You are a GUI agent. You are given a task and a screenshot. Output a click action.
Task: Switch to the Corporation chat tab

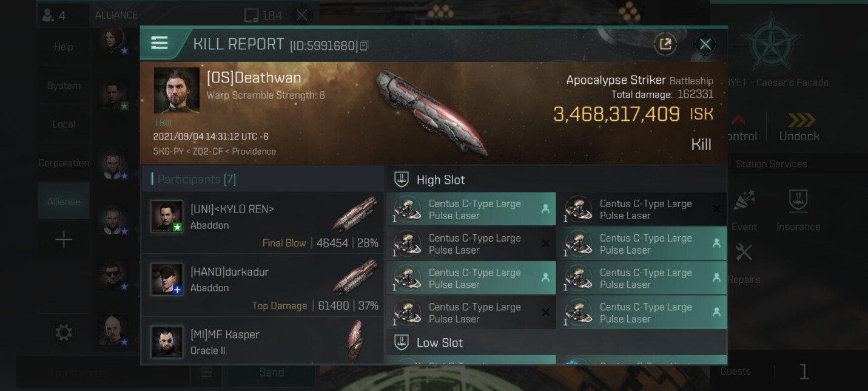click(x=64, y=163)
